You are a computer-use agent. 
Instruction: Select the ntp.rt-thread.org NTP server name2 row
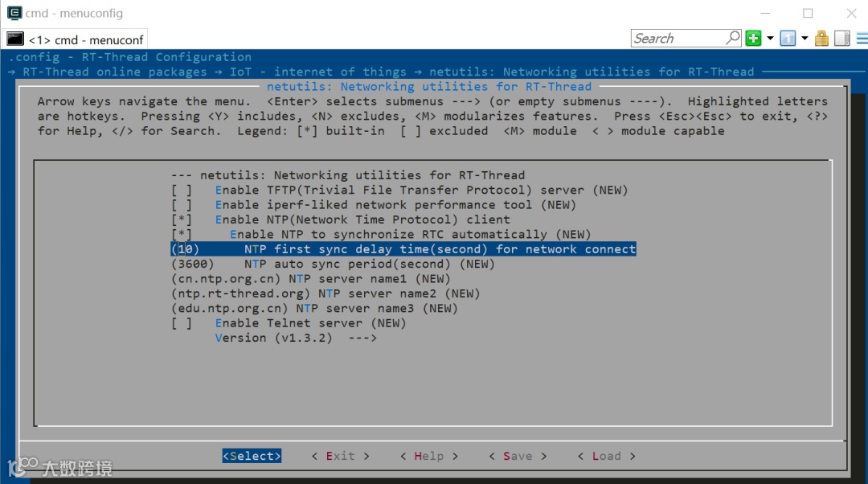[325, 293]
